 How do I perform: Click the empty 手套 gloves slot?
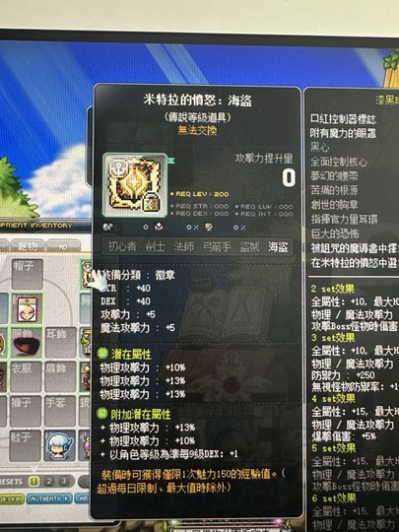60,411
